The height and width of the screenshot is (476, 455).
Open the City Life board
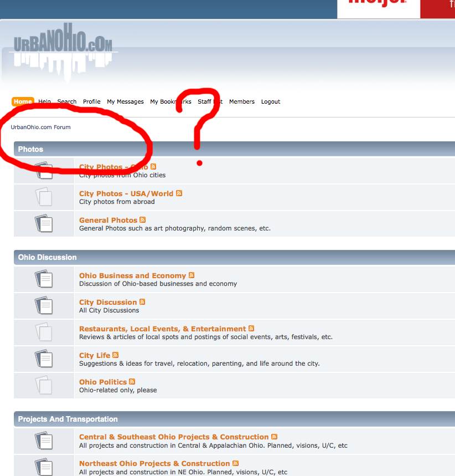click(95, 355)
